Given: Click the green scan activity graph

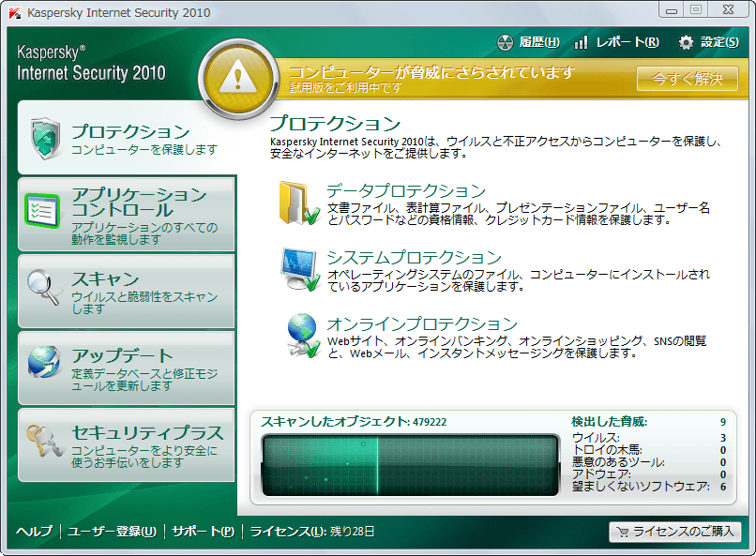Looking at the screenshot, I should tap(410, 465).
